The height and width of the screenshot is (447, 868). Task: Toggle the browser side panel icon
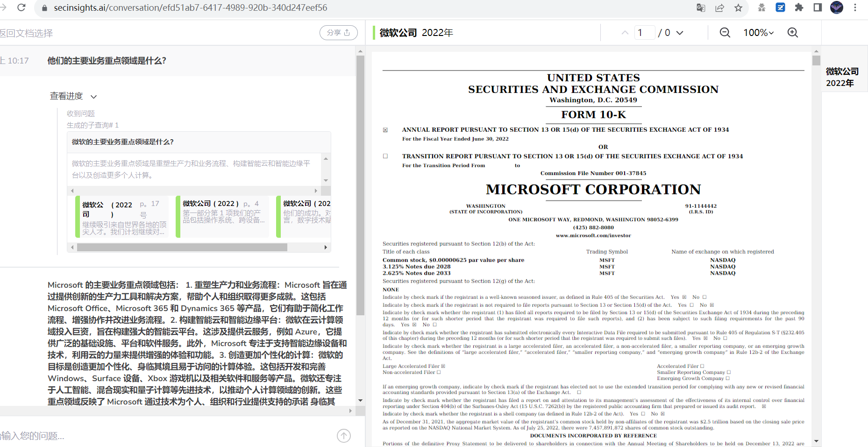coord(818,7)
